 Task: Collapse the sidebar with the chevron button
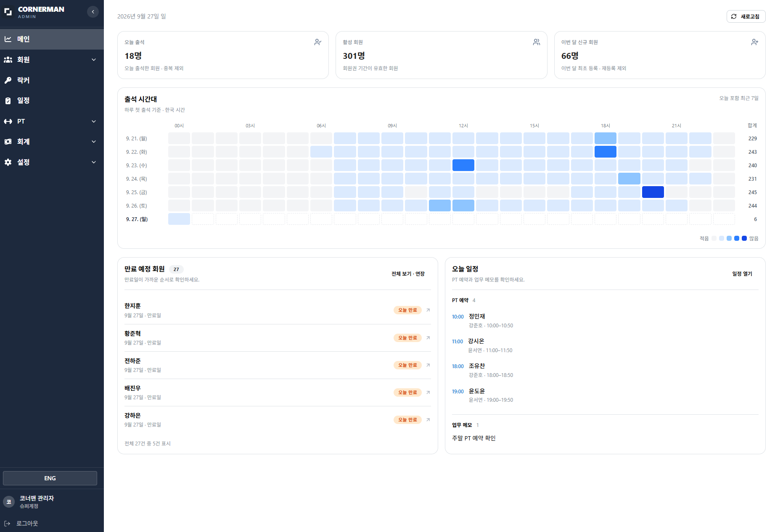pos(93,12)
